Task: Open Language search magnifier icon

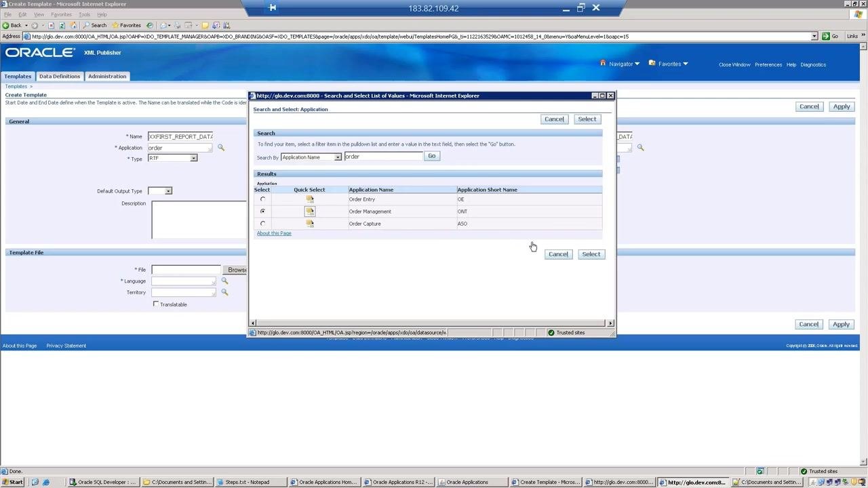Action: tap(224, 281)
